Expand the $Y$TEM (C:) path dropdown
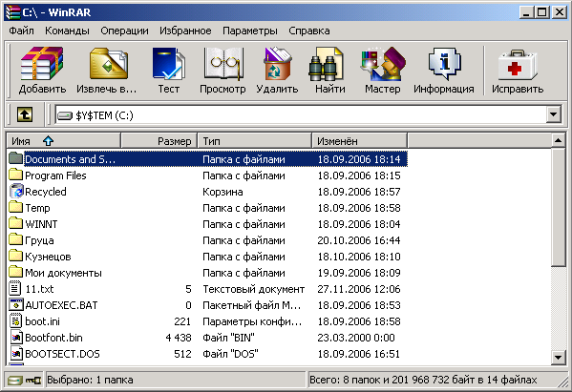The width and height of the screenshot is (572, 392). 554,115
